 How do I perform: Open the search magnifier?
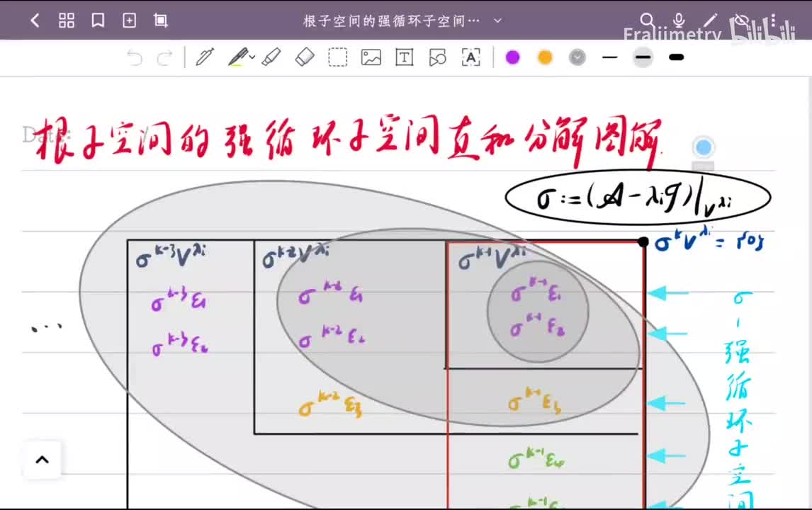pyautogui.click(x=647, y=21)
